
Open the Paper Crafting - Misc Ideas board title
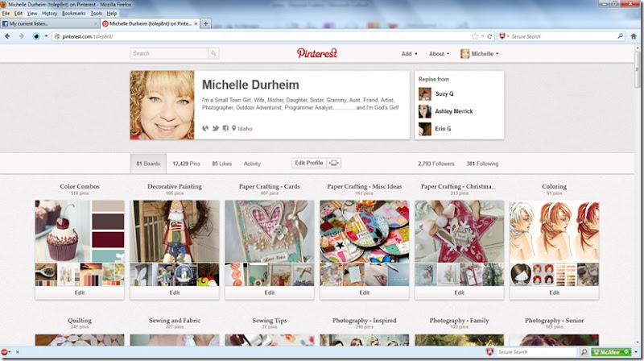[x=365, y=186]
